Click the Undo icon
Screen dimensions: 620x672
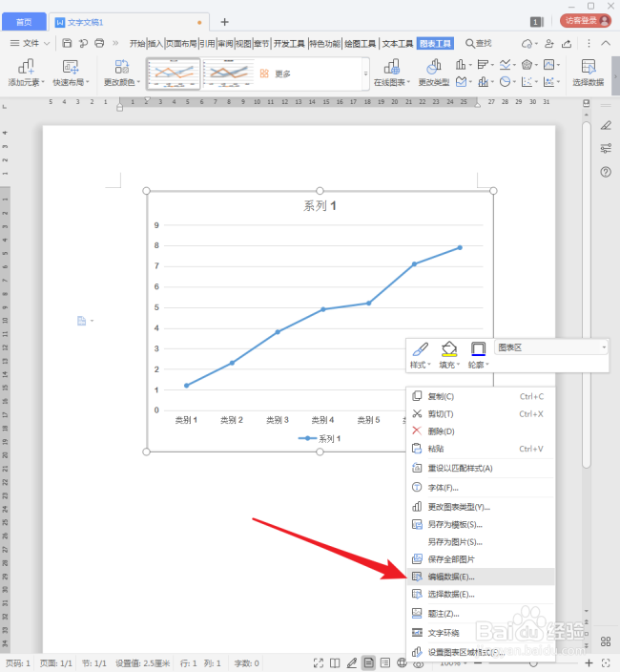coord(83,43)
